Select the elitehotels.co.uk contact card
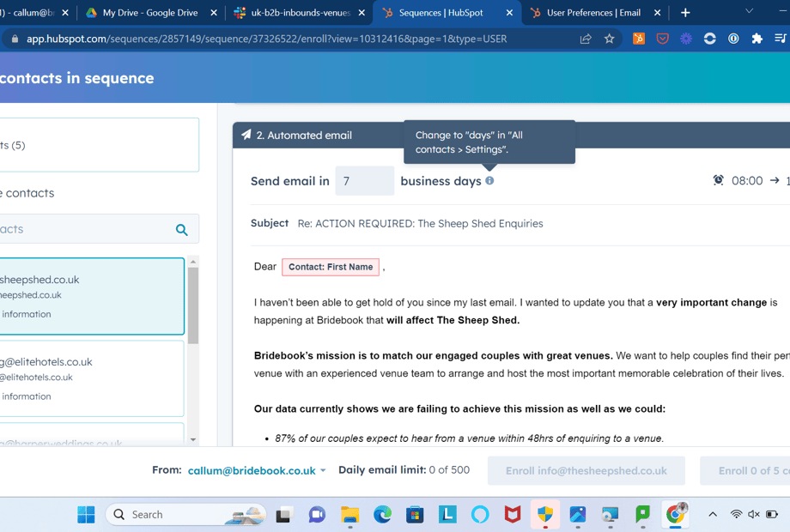Screen dimensions: 790x532 tap(90, 378)
